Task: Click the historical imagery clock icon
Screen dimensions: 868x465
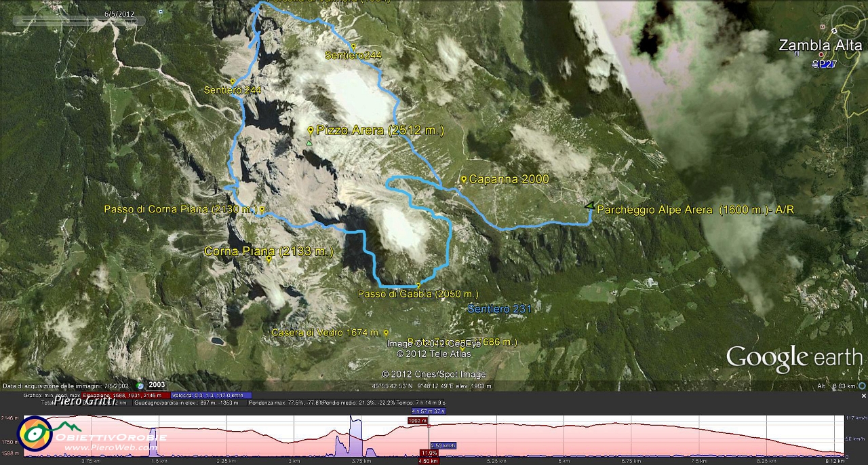Action: [140, 385]
